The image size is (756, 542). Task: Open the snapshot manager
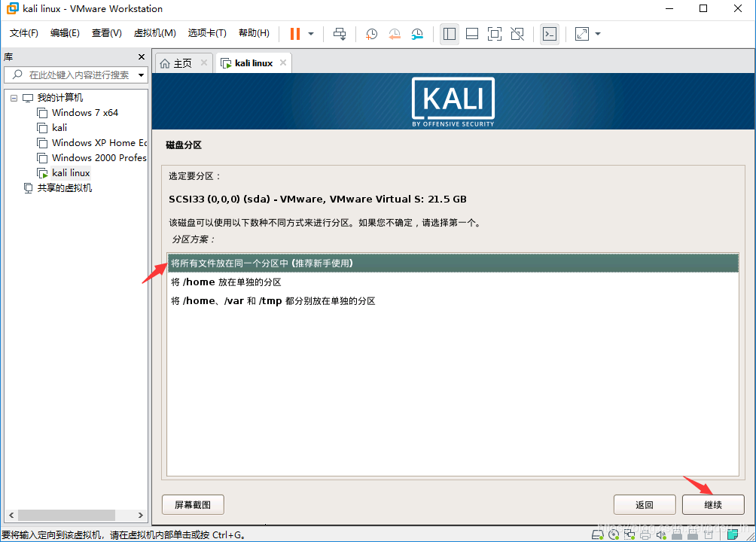click(x=417, y=34)
